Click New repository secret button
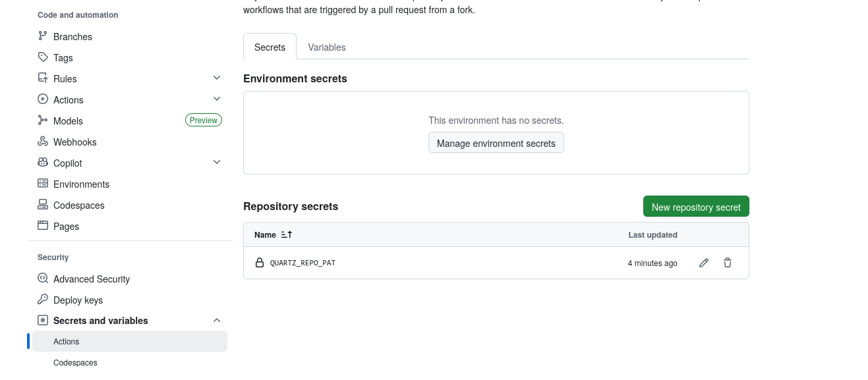This screenshot has height=380, width=868. pos(696,207)
